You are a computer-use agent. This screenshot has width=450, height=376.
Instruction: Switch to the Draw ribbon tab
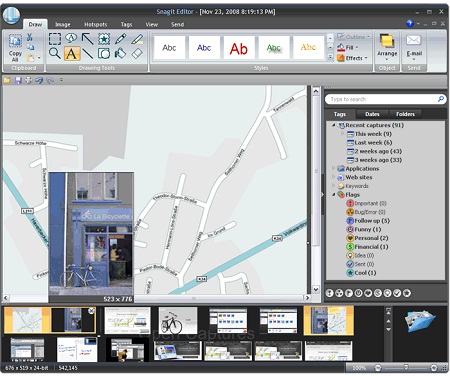(x=35, y=24)
